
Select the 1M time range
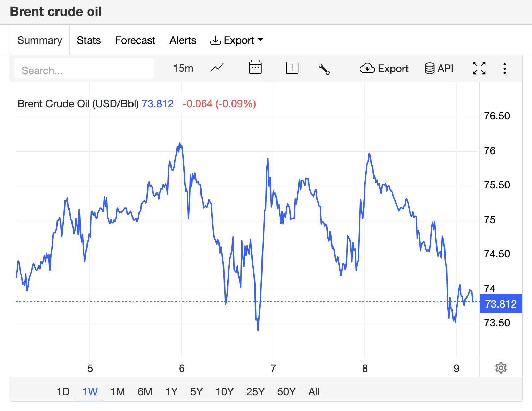117,392
